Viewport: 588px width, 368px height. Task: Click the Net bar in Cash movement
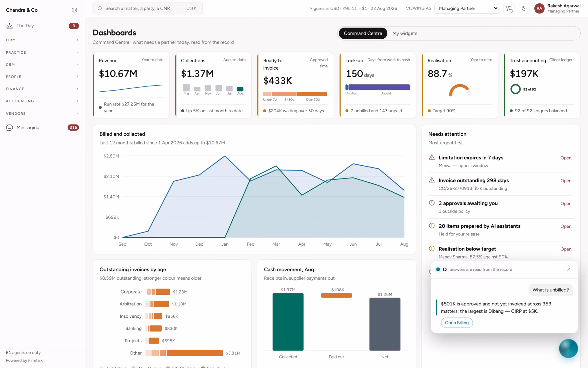(x=385, y=324)
